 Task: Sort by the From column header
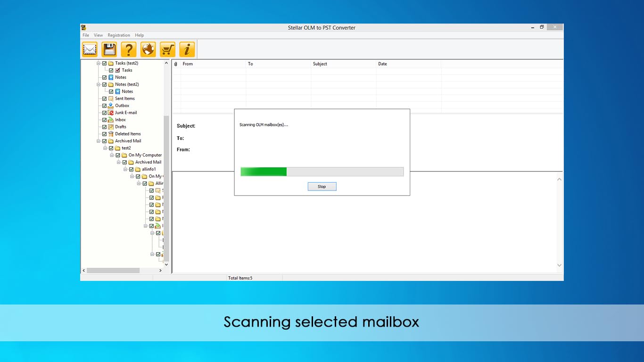coord(214,64)
